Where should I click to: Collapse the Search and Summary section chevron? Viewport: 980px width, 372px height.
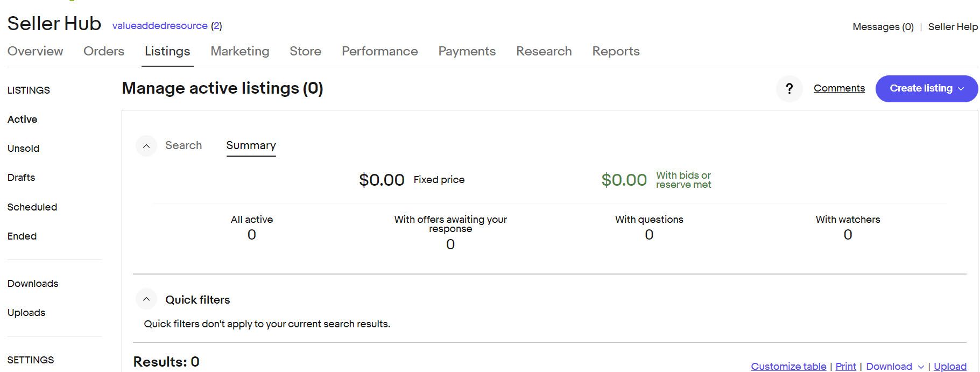146,146
